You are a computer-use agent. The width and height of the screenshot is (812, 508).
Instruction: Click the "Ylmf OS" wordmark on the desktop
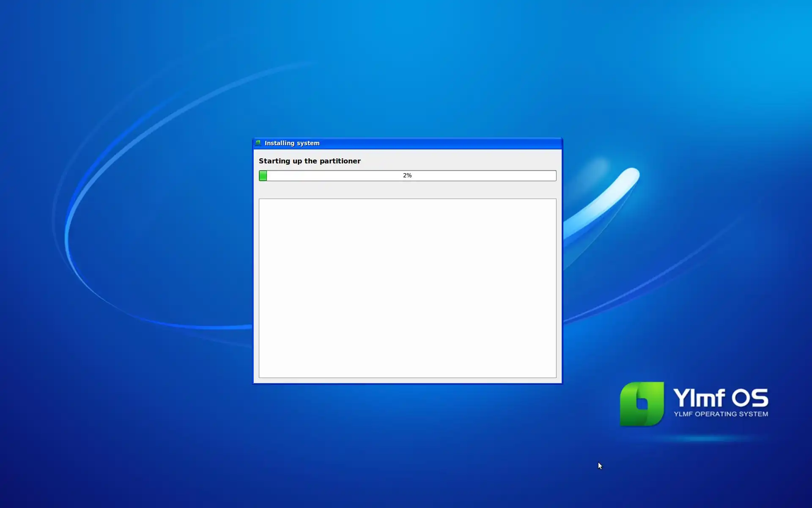point(720,398)
